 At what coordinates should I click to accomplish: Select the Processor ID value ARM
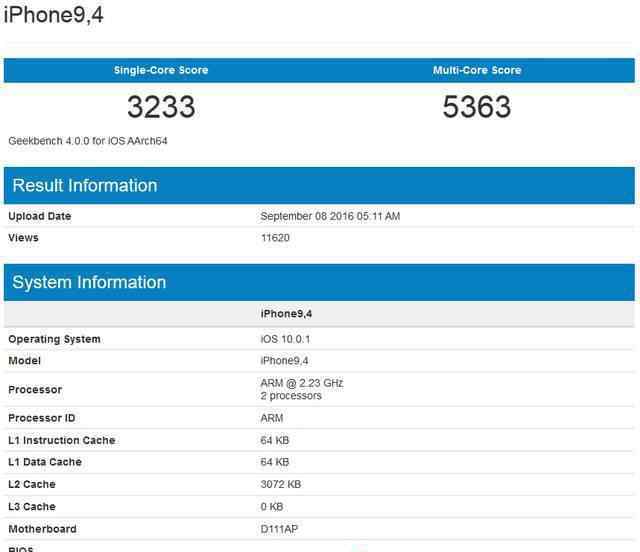[x=272, y=418]
